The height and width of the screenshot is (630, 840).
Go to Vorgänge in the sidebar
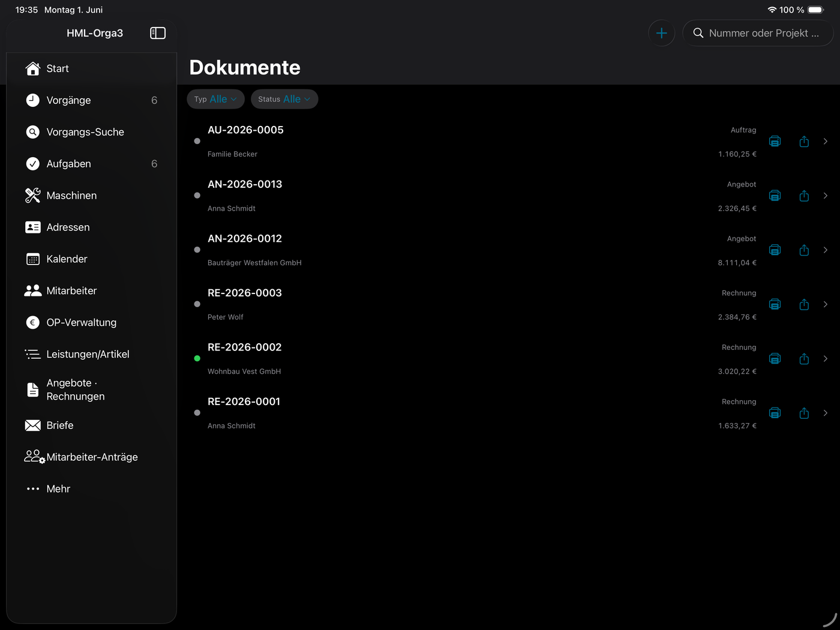(x=92, y=100)
